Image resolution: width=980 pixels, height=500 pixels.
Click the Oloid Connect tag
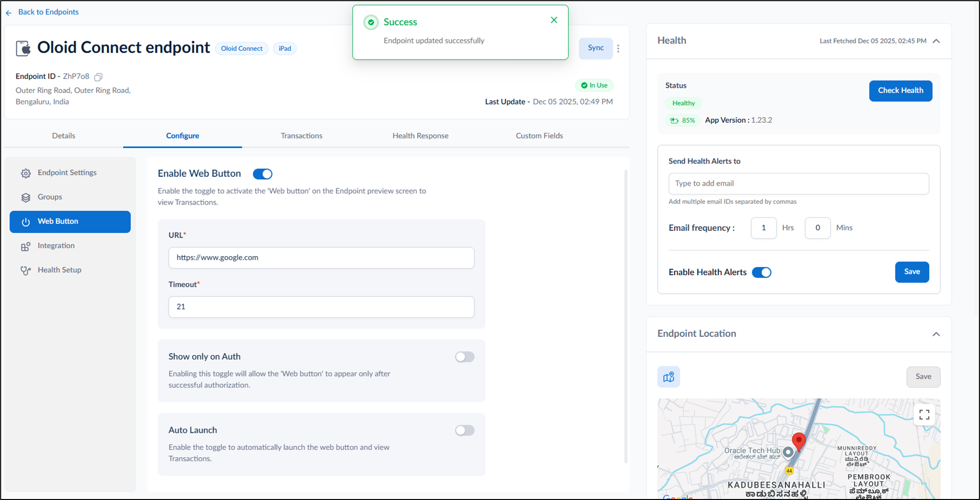coord(242,48)
